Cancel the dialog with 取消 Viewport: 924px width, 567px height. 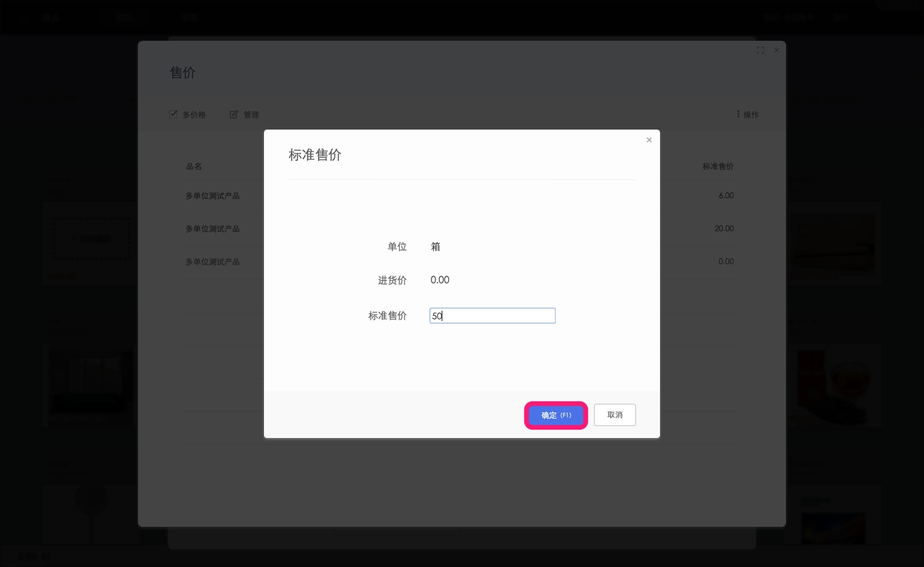(x=615, y=415)
